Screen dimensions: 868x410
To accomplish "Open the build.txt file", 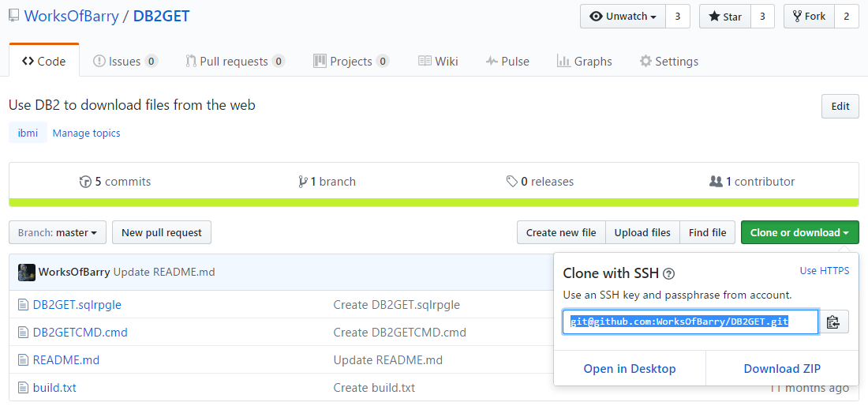I will tap(54, 388).
